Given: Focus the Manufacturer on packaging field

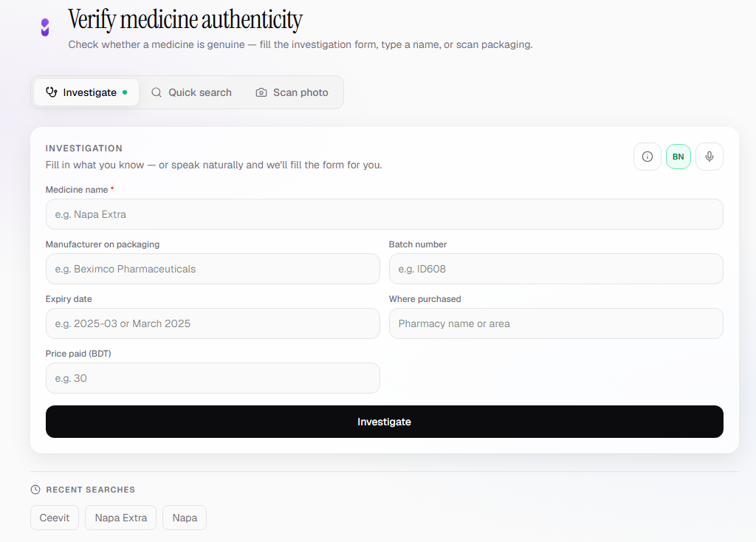Looking at the screenshot, I should point(213,269).
